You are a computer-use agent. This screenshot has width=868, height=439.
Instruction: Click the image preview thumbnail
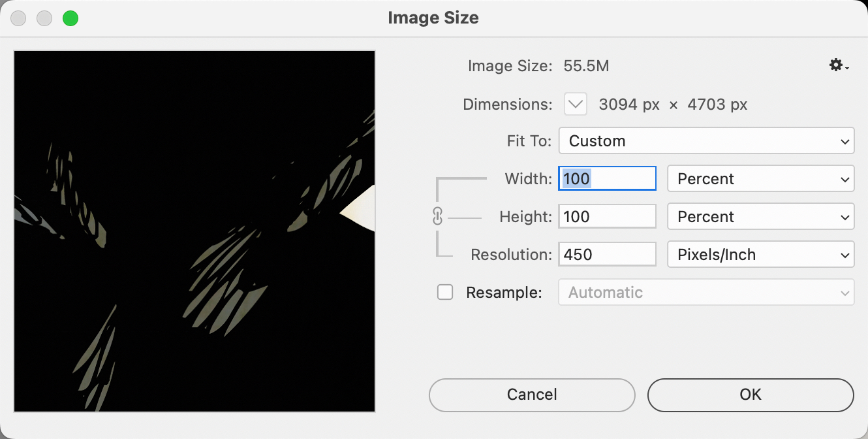point(194,231)
